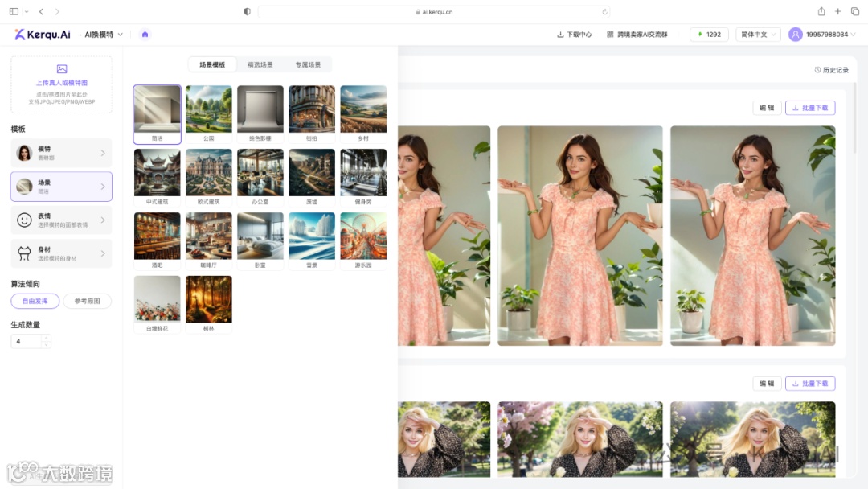Click the user avatar icon
This screenshot has height=489, width=868.
pos(795,35)
